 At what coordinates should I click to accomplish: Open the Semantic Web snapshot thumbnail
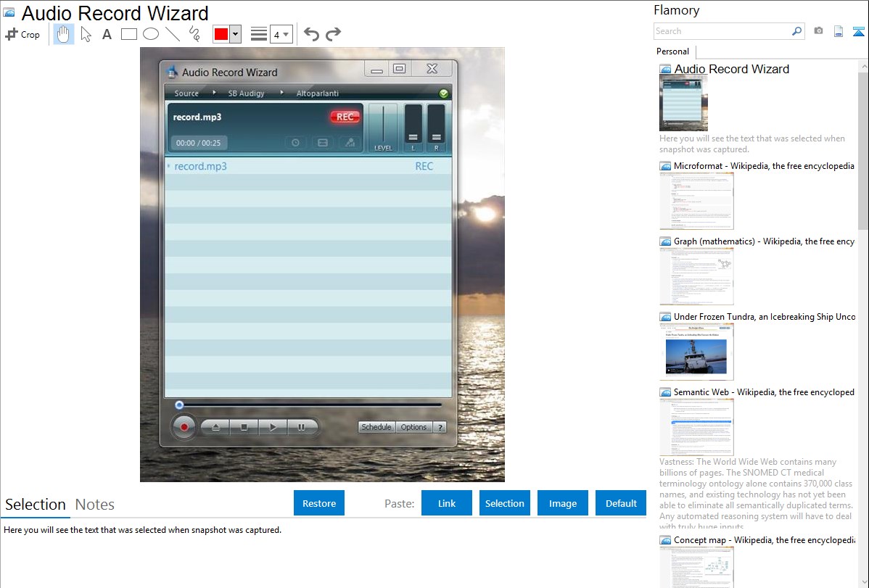coord(696,427)
